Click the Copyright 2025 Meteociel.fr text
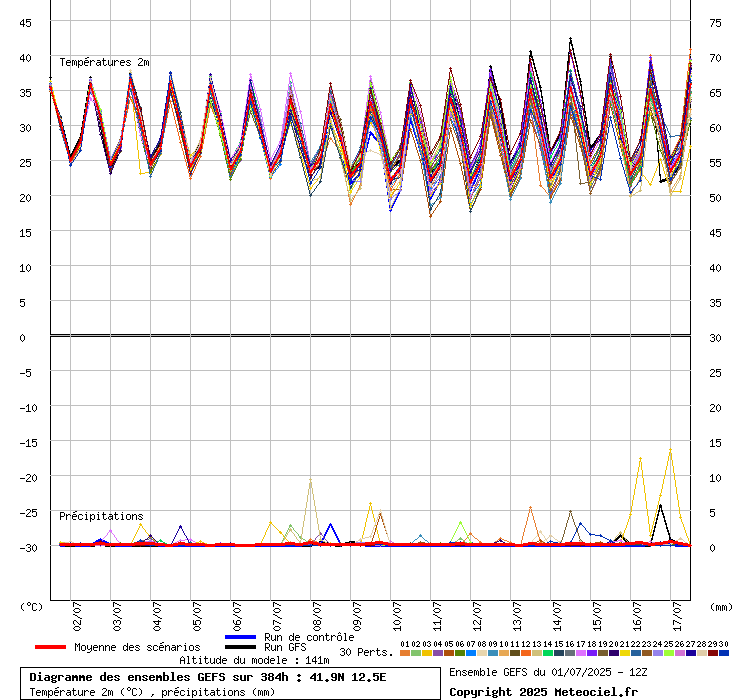Viewport: 740px width, 700px height. click(544, 692)
